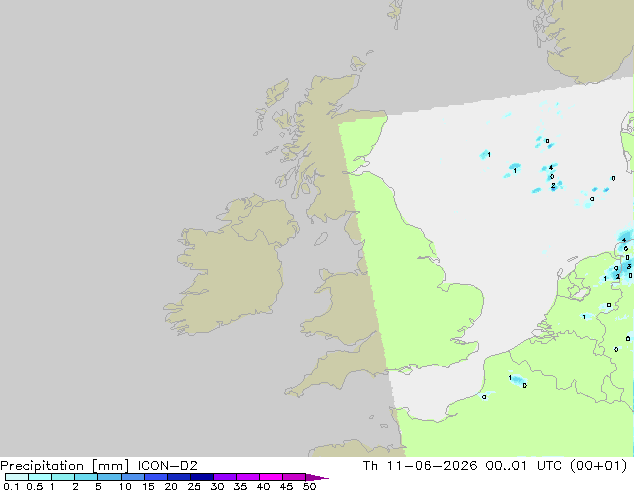Screen dimensions: 634x490
Task: Click the above-50 mm arrow tip of legend
Action: coord(317,477)
